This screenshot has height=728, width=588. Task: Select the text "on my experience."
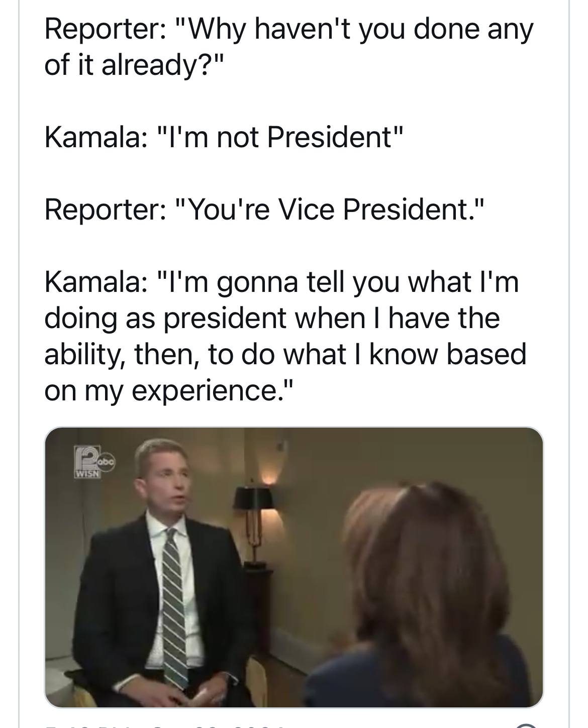[x=168, y=390]
